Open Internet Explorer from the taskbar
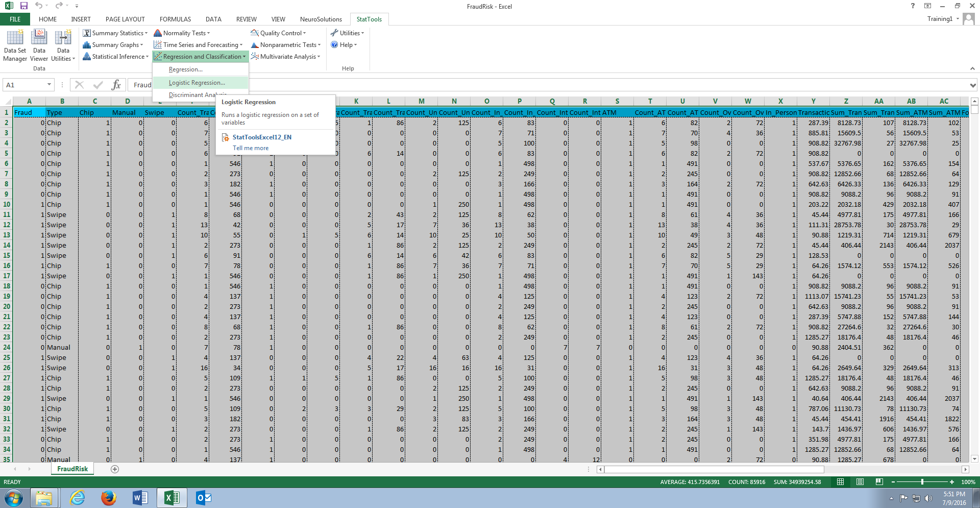The height and width of the screenshot is (508, 980). pos(77,498)
